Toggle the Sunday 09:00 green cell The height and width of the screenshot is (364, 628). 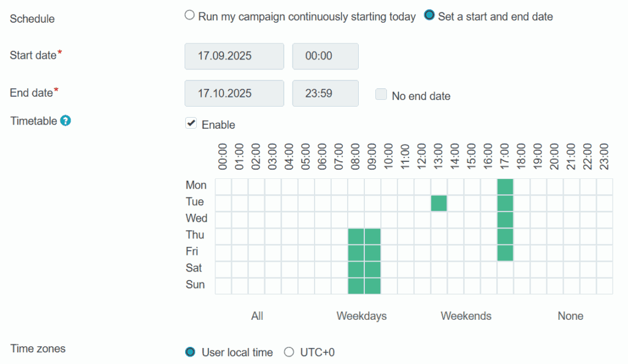tap(372, 286)
